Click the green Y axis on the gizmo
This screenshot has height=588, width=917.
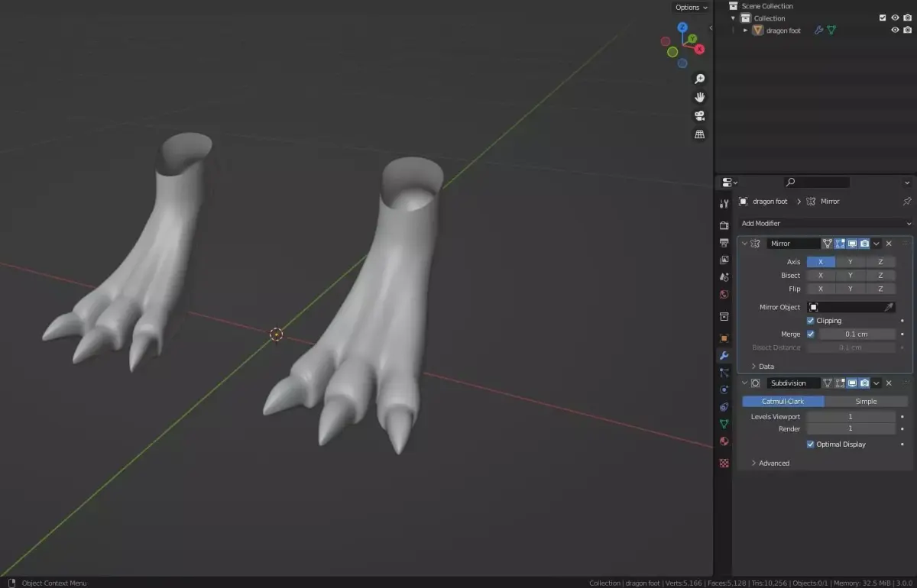tap(692, 38)
